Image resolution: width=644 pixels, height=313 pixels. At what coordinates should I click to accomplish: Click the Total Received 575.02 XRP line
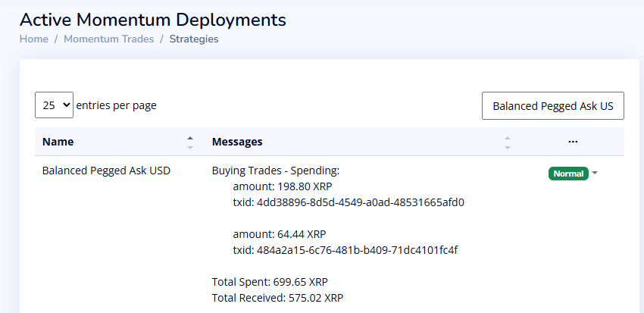tap(278, 298)
